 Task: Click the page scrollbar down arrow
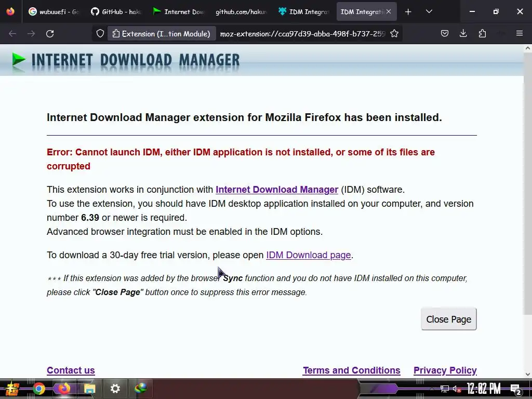click(528, 374)
